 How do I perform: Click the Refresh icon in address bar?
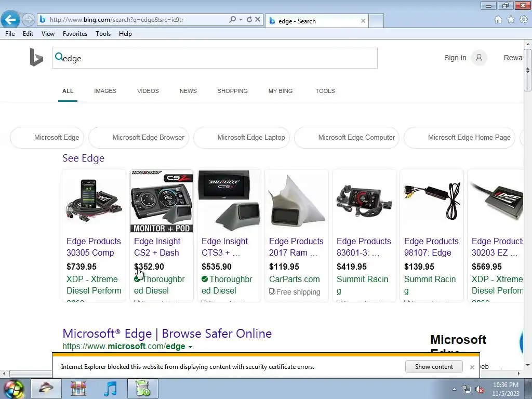coord(249,19)
